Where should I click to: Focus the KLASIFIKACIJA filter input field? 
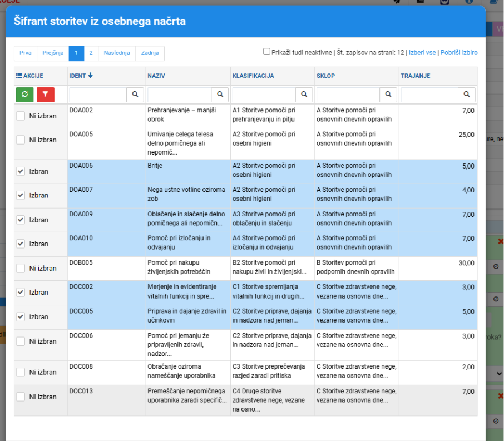(x=264, y=95)
